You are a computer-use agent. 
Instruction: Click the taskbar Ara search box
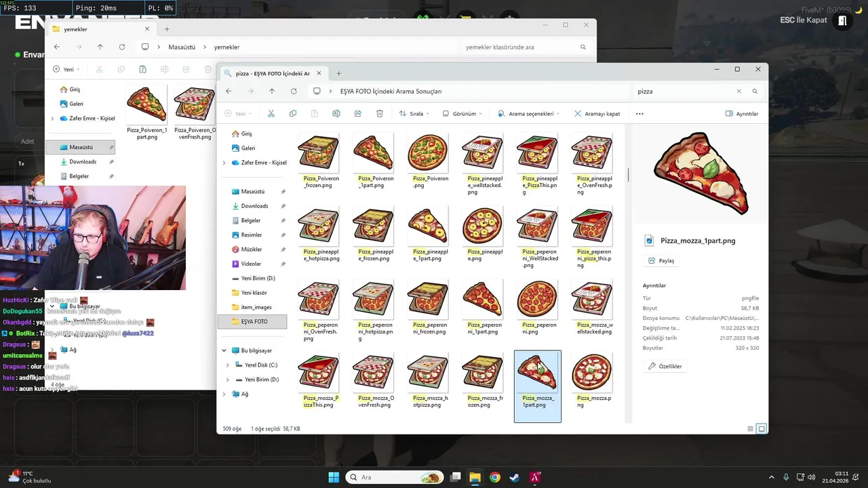(394, 477)
